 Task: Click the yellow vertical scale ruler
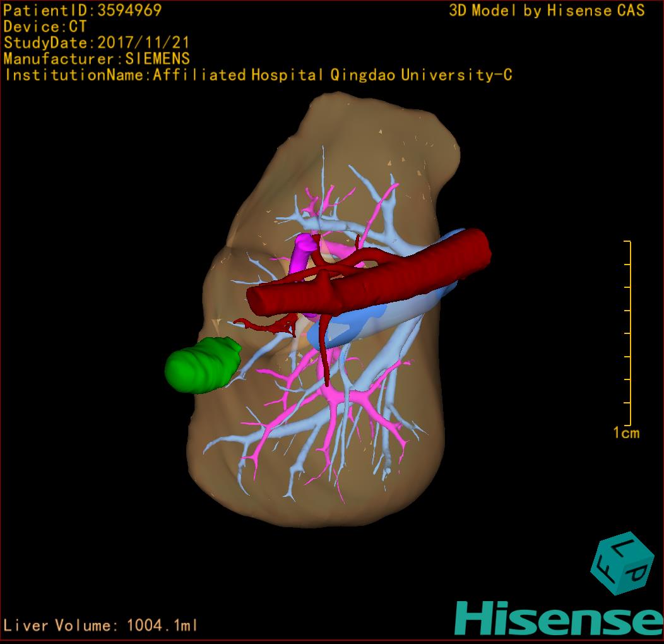pos(629,333)
